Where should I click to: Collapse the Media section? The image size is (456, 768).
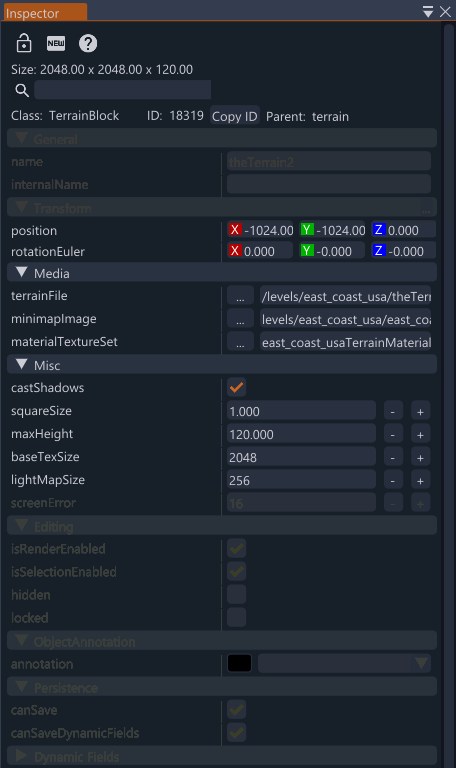coord(22,272)
